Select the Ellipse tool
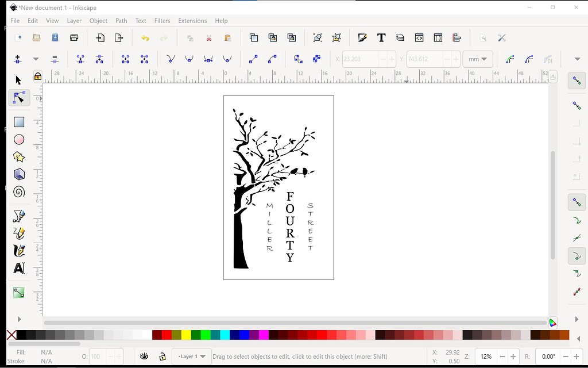Viewport: 588px width, 368px height. click(x=18, y=139)
